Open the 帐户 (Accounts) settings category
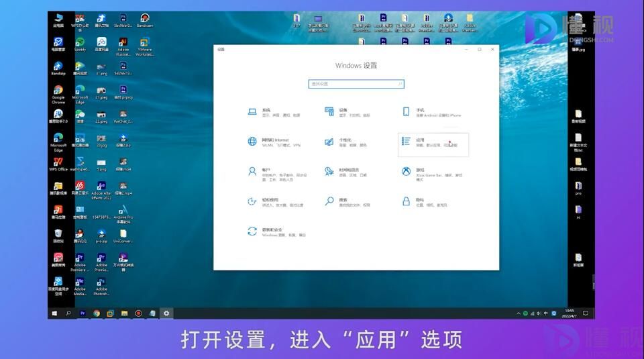The height and width of the screenshot is (359, 644). point(277,174)
